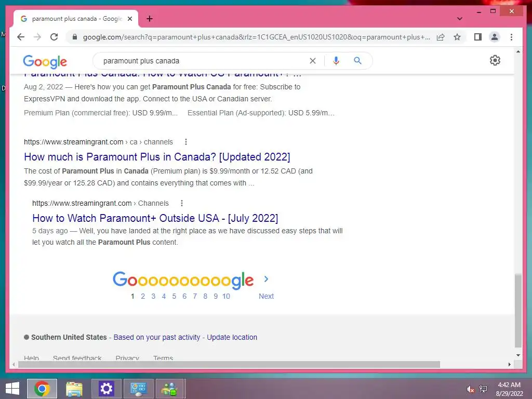532x399 pixels.
Task: Clear the search box text
Action: coord(312,61)
